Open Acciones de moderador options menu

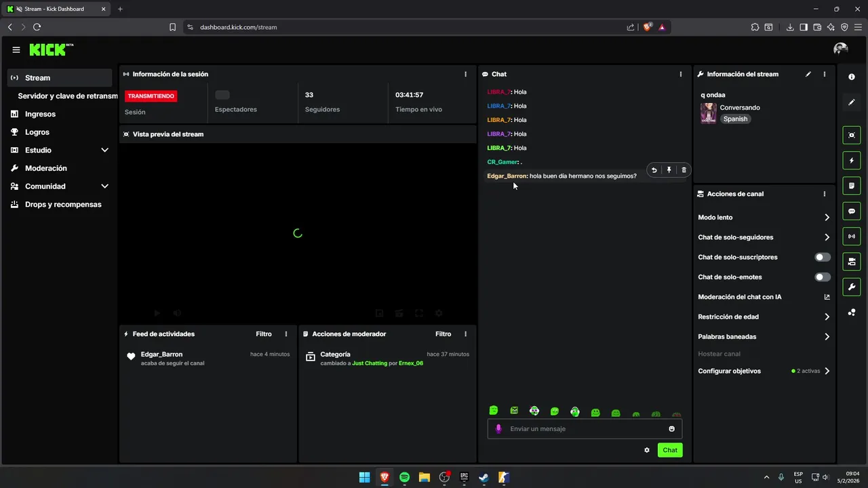pyautogui.click(x=465, y=334)
